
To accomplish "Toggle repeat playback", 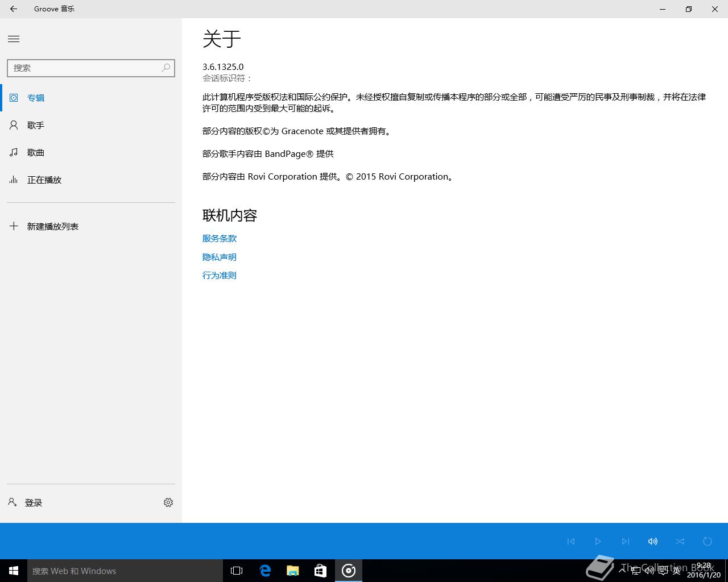I will [707, 541].
